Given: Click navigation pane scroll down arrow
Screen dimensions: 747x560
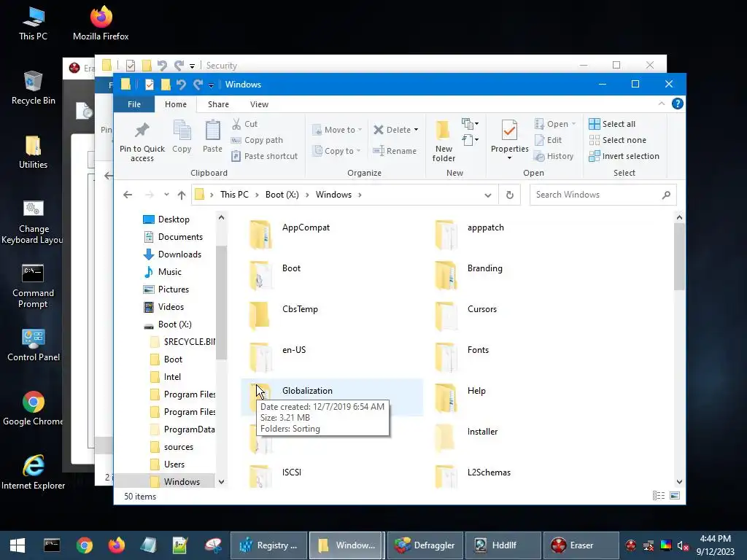Looking at the screenshot, I should pyautogui.click(x=221, y=481).
